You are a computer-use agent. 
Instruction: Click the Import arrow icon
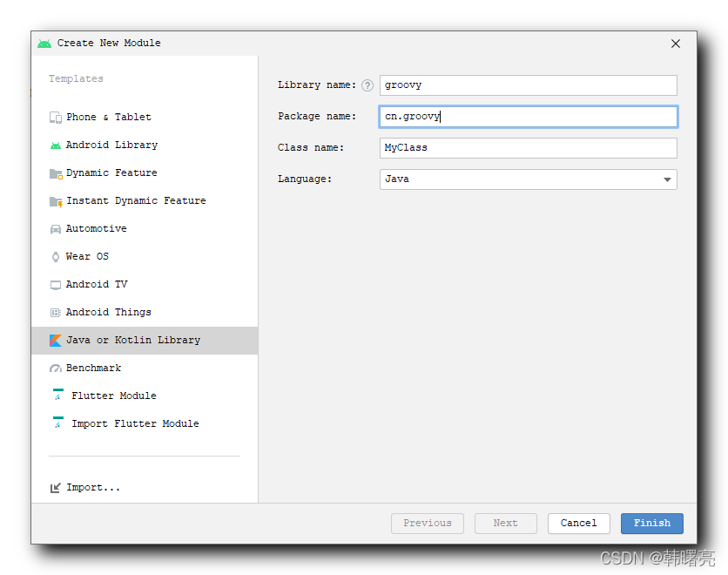(55, 488)
